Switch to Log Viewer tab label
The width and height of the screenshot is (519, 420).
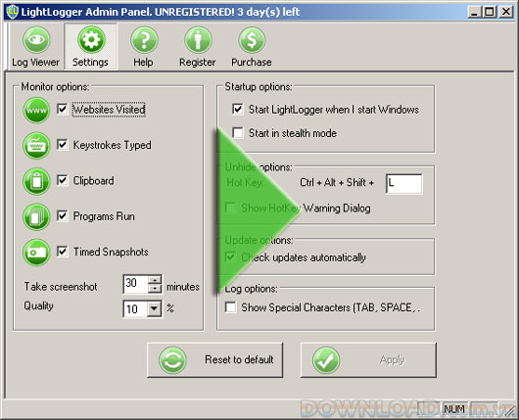pyautogui.click(x=36, y=63)
